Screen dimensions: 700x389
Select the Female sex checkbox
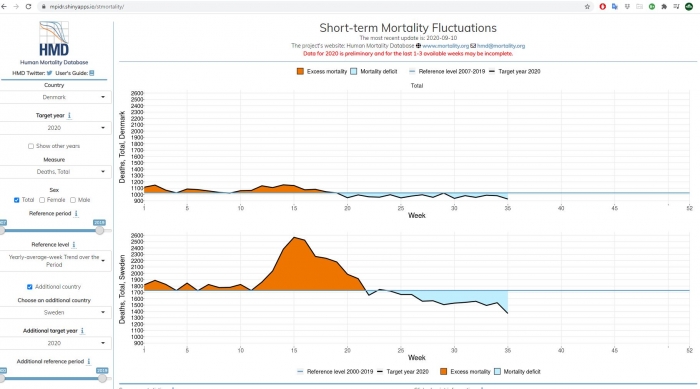click(x=42, y=200)
